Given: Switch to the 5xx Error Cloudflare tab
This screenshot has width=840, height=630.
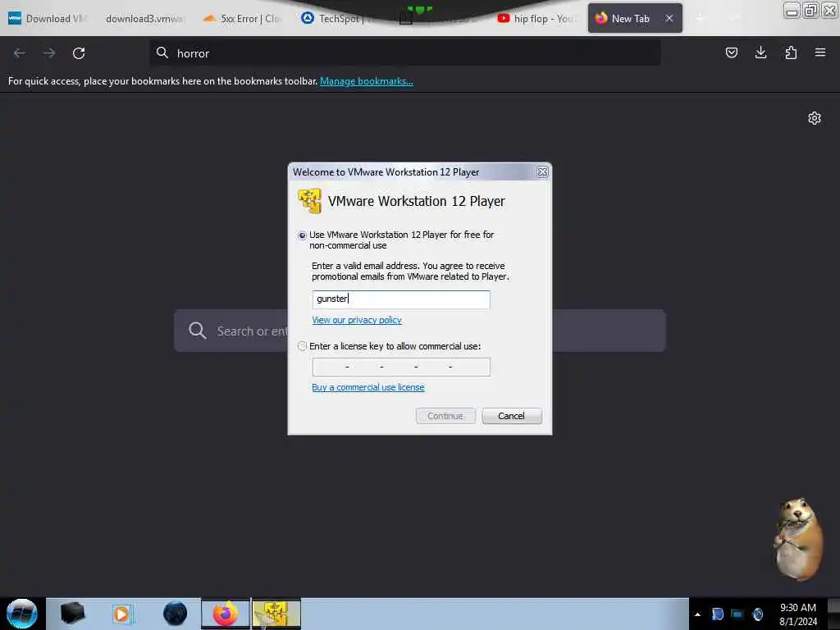Looking at the screenshot, I should (x=242, y=19).
